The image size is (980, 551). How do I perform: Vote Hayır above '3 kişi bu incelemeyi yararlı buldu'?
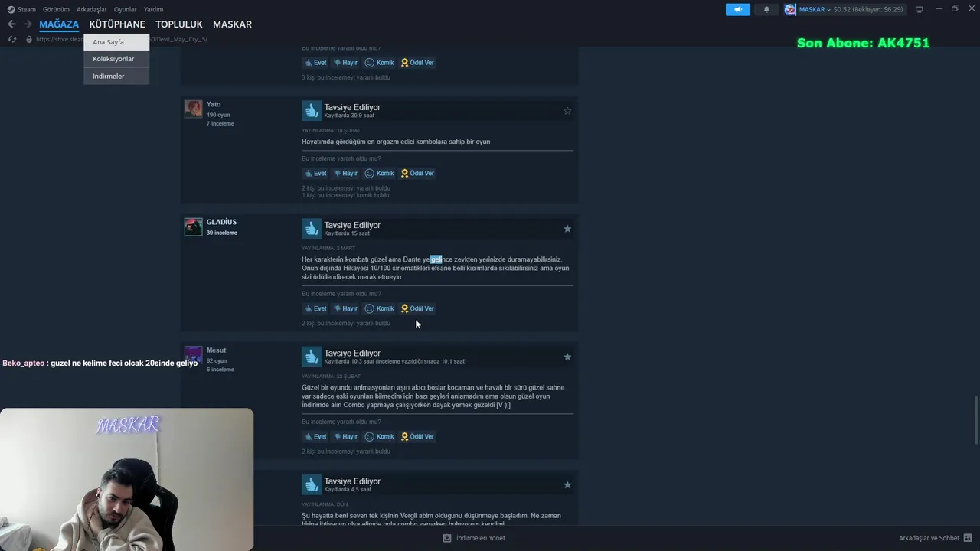pos(345,63)
